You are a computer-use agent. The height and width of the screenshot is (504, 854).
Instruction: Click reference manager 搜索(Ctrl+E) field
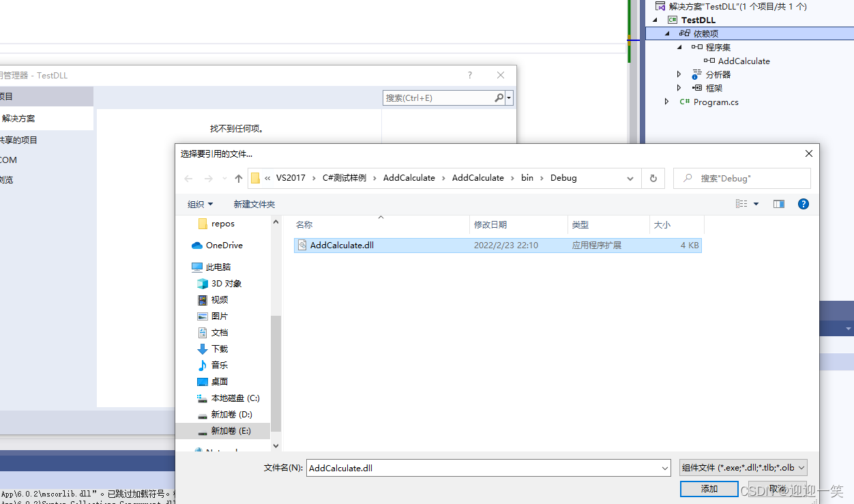point(438,98)
